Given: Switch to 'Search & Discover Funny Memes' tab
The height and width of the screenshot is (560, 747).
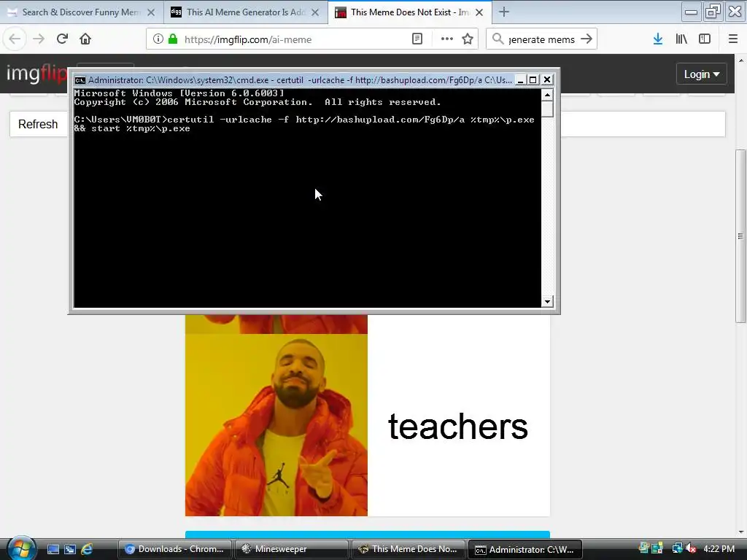Looking at the screenshot, I should coord(82,12).
